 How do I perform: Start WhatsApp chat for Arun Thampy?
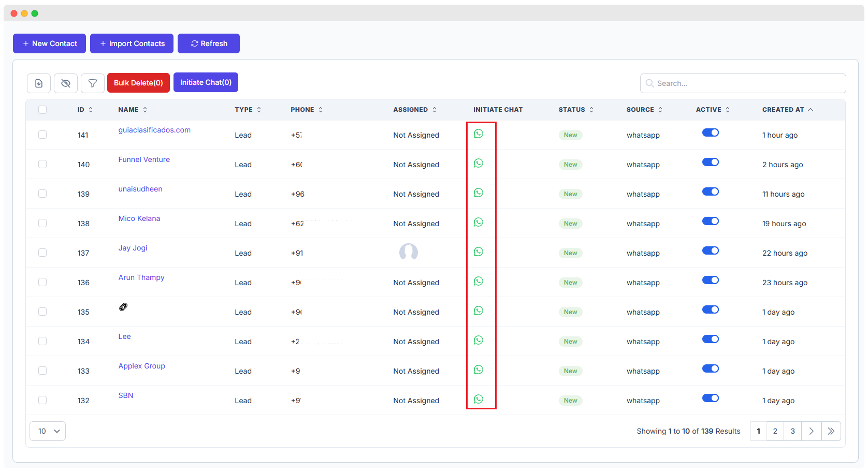(x=479, y=281)
